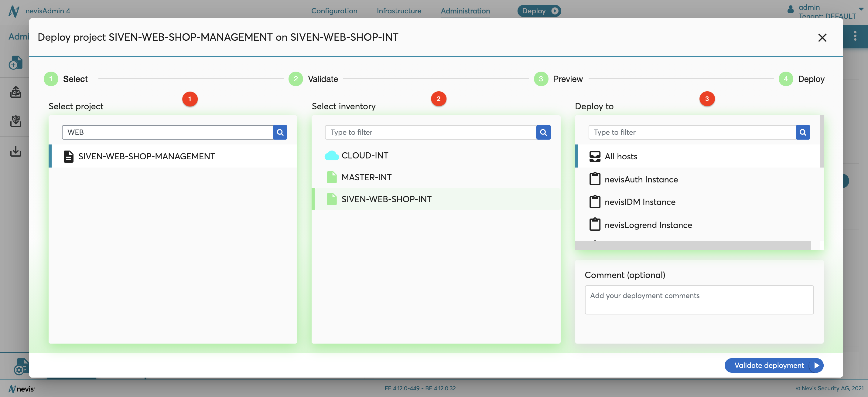
Task: Click the nevis logo in the footer
Action: (x=21, y=389)
